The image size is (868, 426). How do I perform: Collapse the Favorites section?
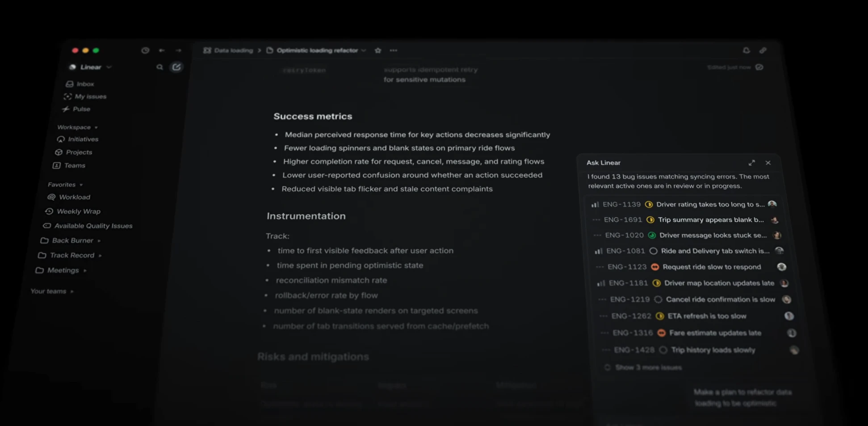pyautogui.click(x=65, y=185)
